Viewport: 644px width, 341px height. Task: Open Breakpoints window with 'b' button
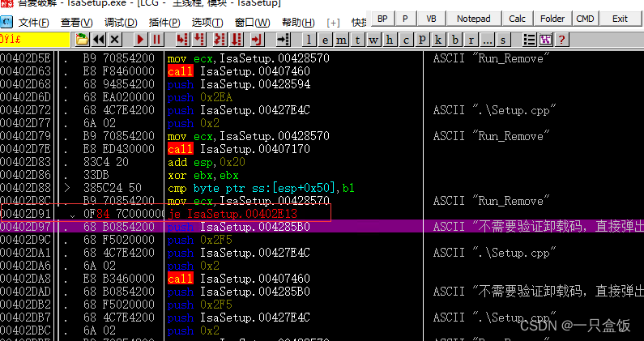[x=454, y=40]
